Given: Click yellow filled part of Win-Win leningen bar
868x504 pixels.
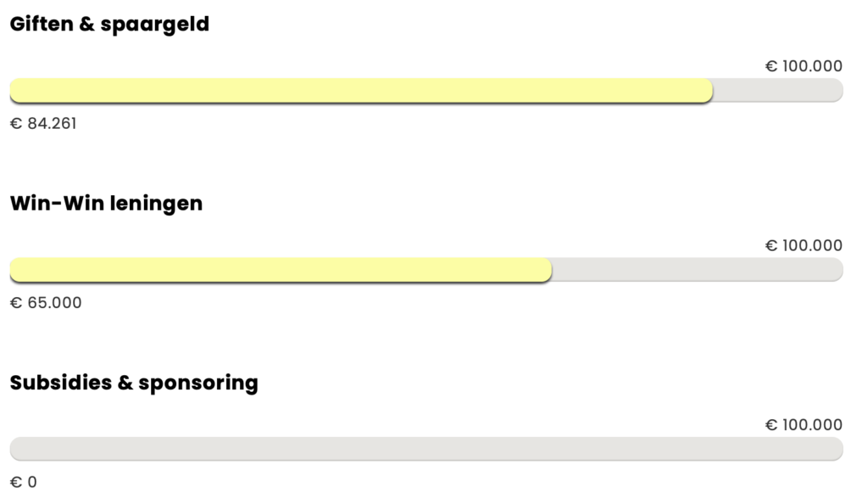Looking at the screenshot, I should (281, 270).
